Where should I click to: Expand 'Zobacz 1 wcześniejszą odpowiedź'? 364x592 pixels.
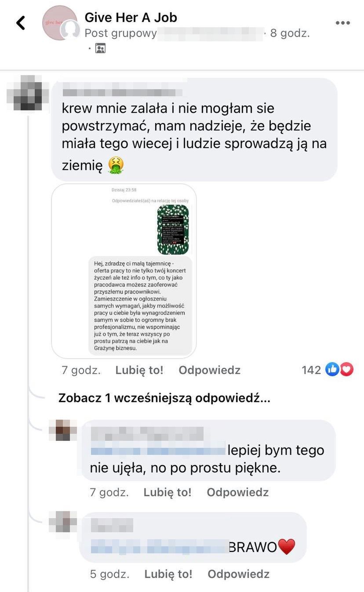click(164, 398)
